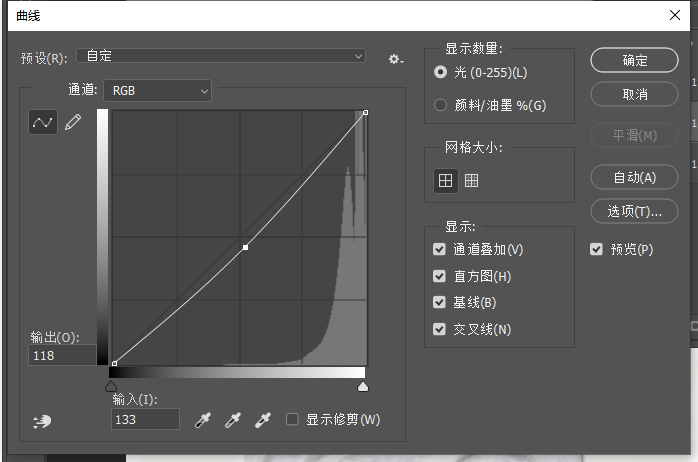Enable the 显示修剪 checkbox

pos(292,419)
